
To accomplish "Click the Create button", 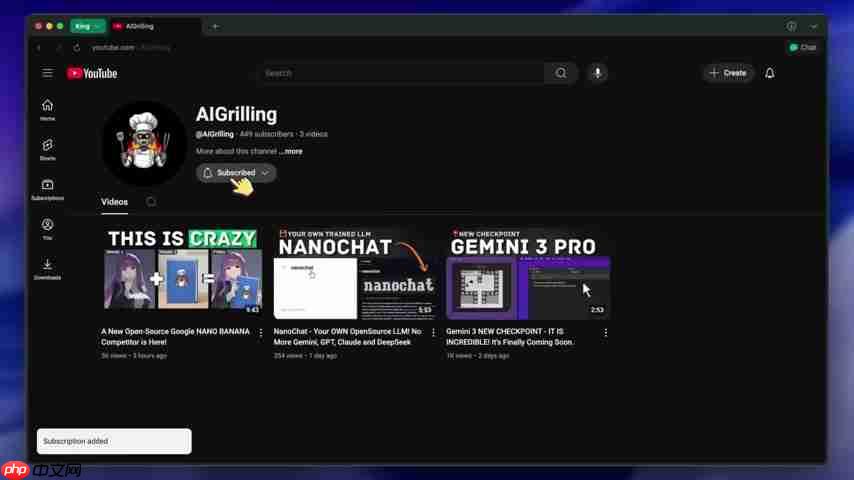I will pyautogui.click(x=728, y=73).
